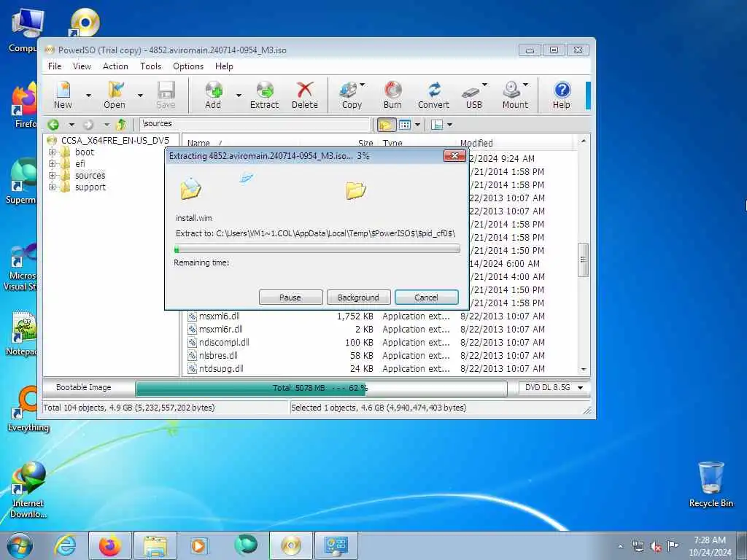Open the Mount button dropdown arrow
Image resolution: width=747 pixels, height=560 pixels.
pyautogui.click(x=525, y=85)
